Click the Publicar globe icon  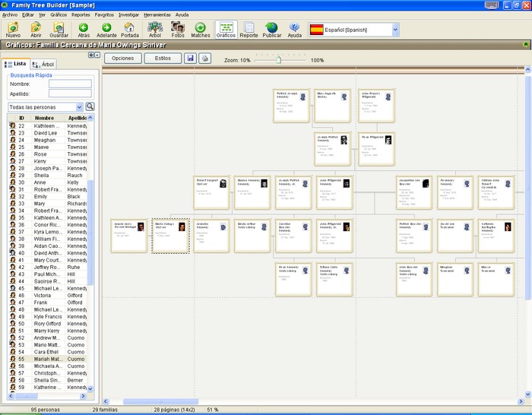pos(272,30)
